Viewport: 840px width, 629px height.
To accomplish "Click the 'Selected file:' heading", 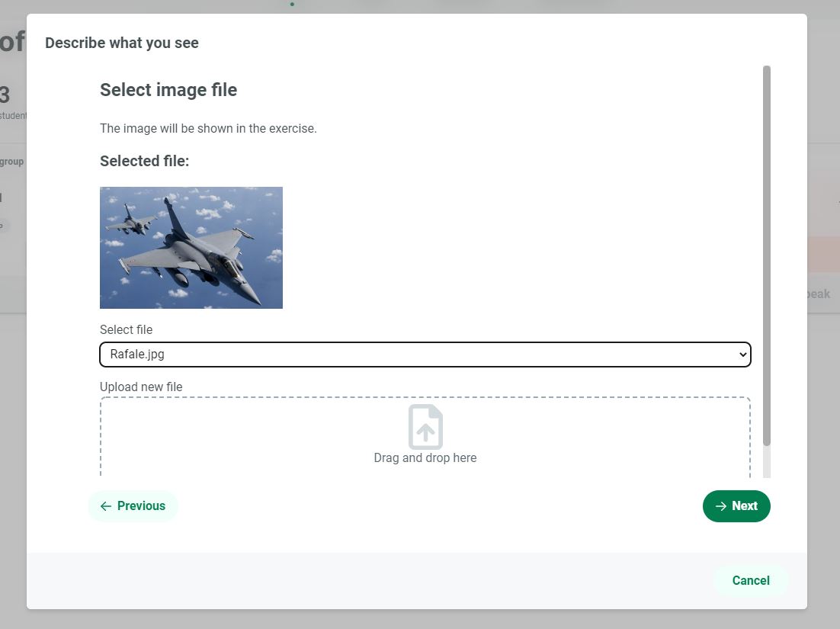I will pyautogui.click(x=144, y=161).
